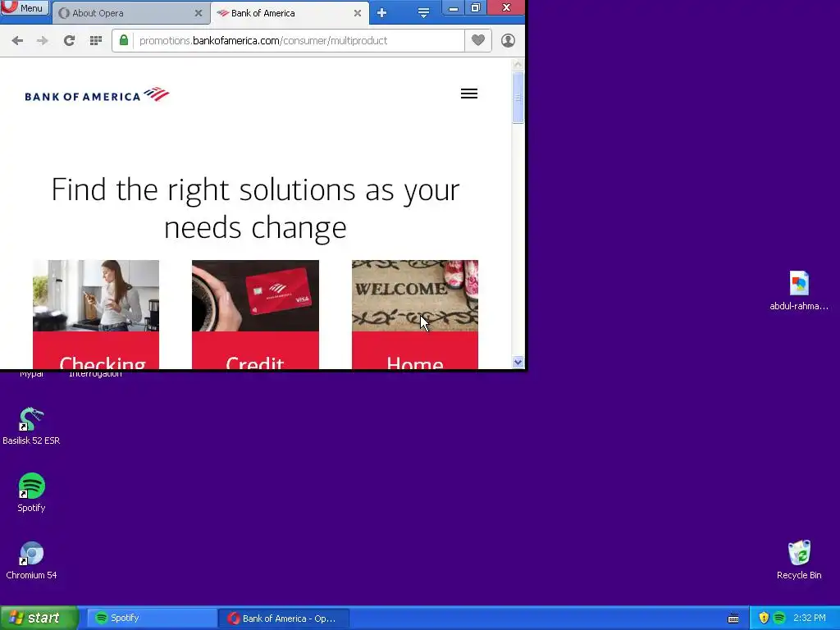The image size is (840, 630).
Task: Click the Bank of America taskbar button
Action: point(284,619)
